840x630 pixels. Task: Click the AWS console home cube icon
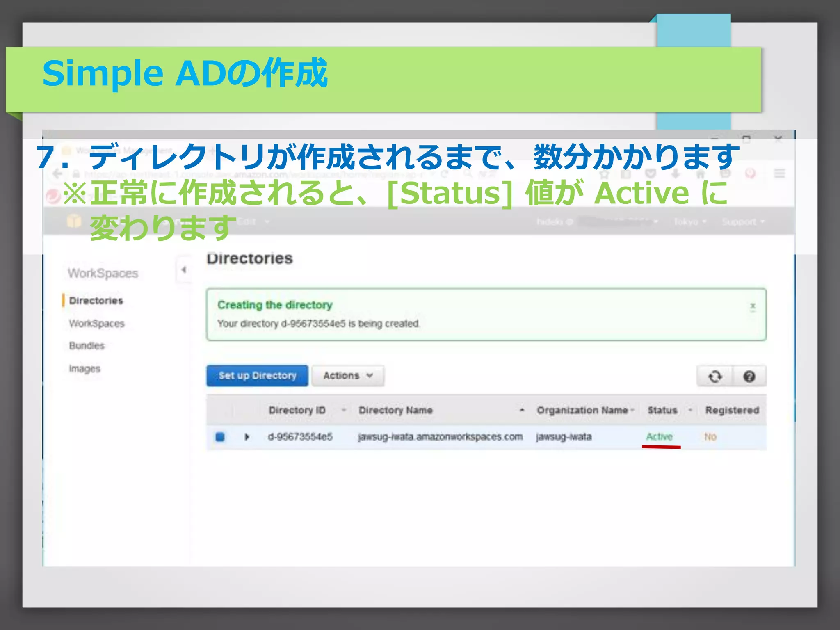click(x=74, y=221)
